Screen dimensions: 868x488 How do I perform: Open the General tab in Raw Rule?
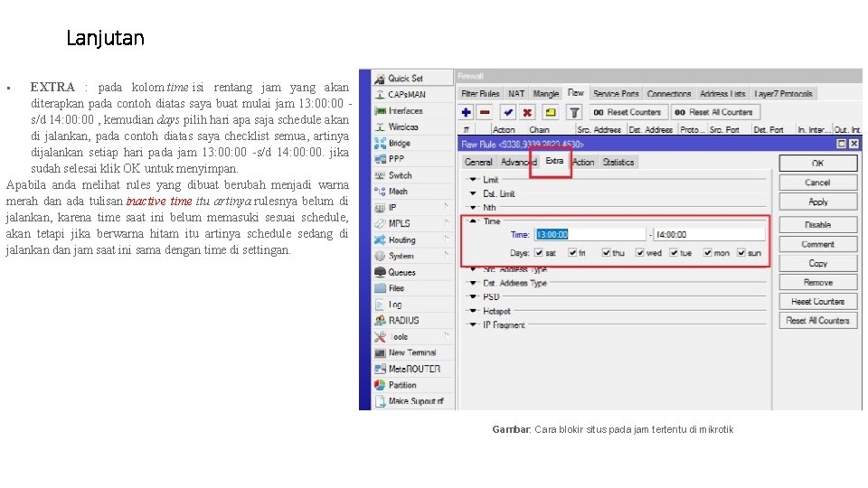pyautogui.click(x=478, y=162)
